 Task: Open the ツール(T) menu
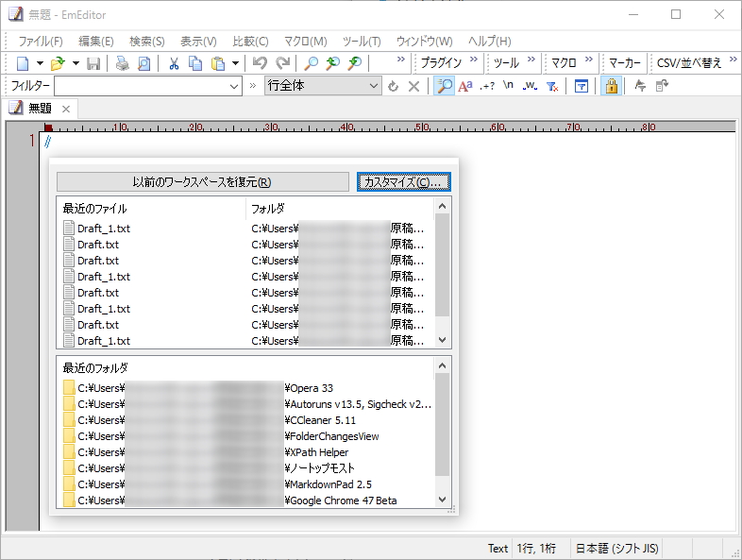[x=362, y=42]
